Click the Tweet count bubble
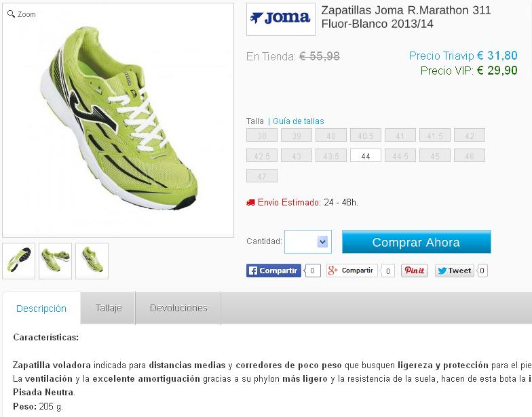The width and height of the screenshot is (532, 417). (482, 271)
